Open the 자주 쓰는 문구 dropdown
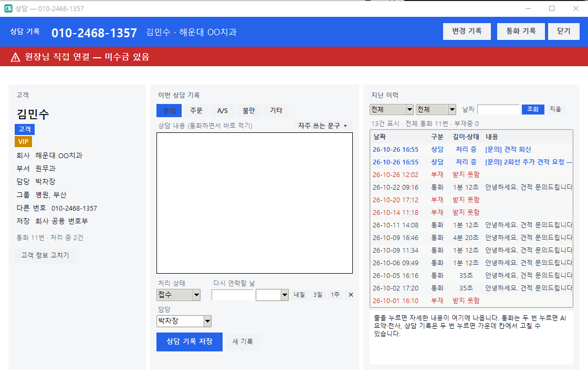The height and width of the screenshot is (374, 588). 322,126
